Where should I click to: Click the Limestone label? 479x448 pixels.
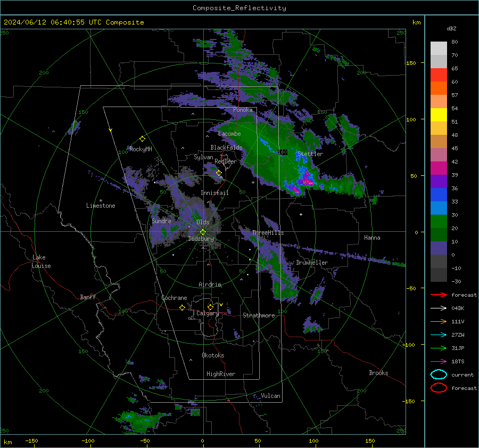pyautogui.click(x=101, y=206)
